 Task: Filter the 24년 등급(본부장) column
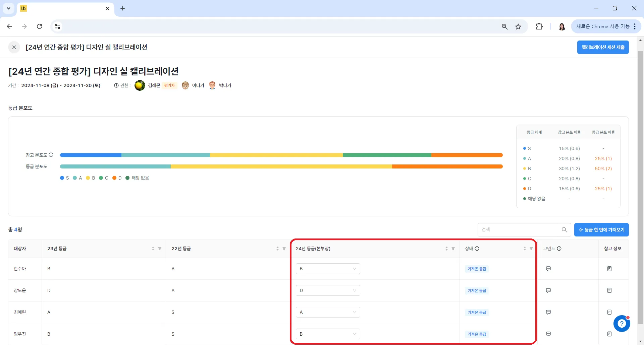point(453,249)
